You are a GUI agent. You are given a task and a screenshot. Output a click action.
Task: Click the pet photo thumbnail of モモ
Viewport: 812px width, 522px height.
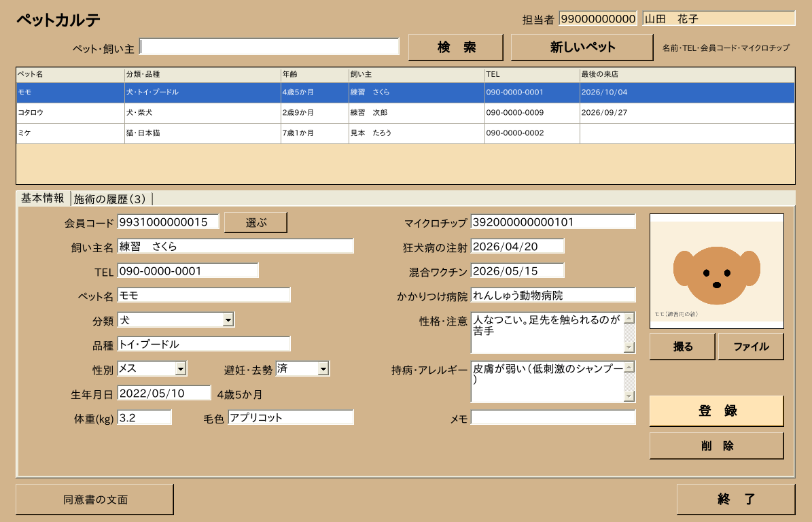(717, 271)
